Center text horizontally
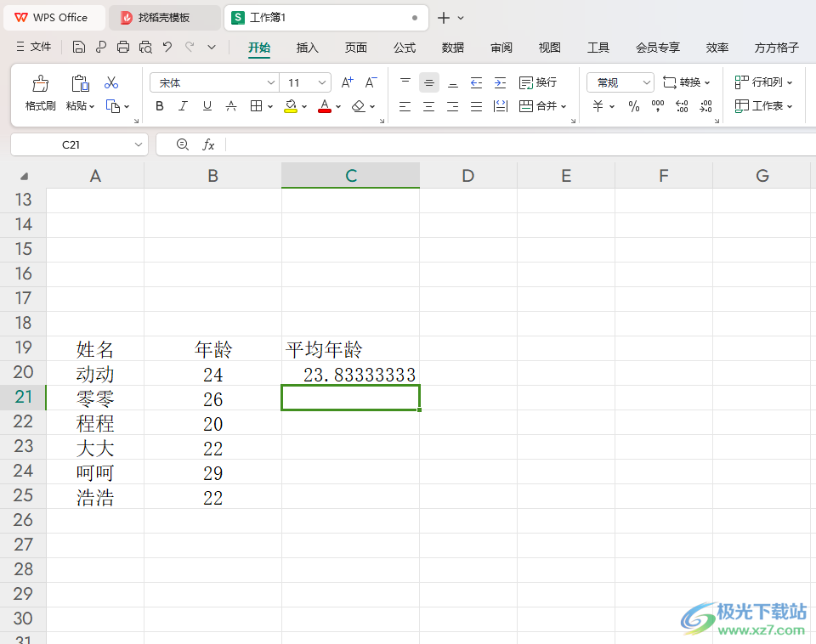 [428, 107]
